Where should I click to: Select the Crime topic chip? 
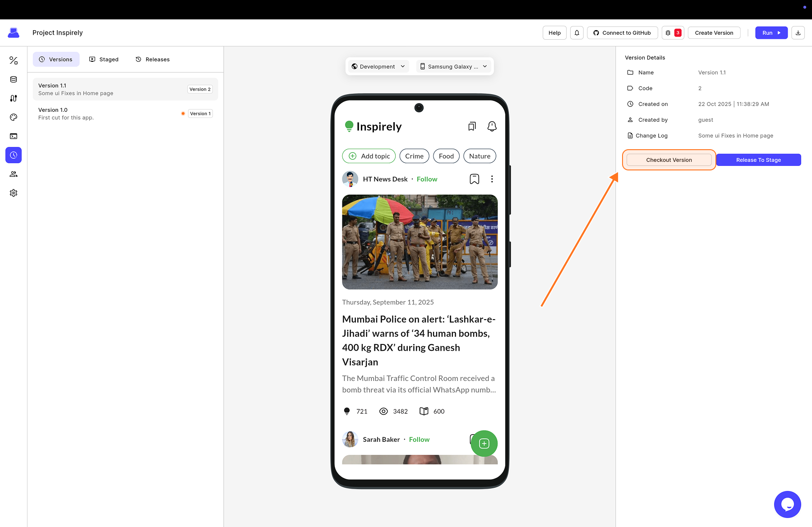point(414,156)
